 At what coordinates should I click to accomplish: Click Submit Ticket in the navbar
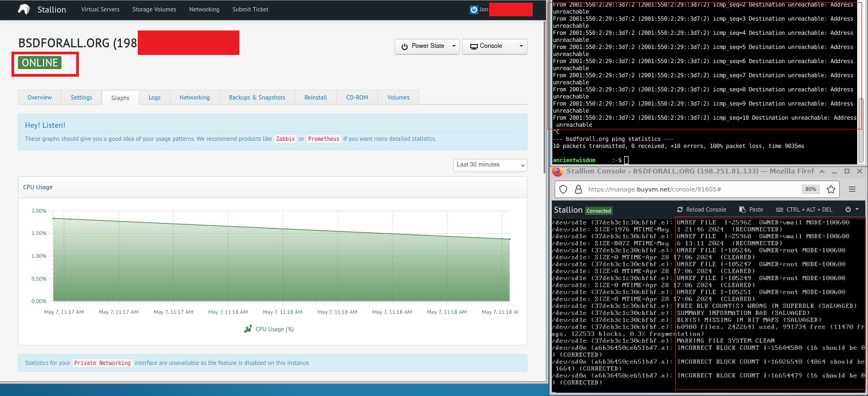[250, 9]
